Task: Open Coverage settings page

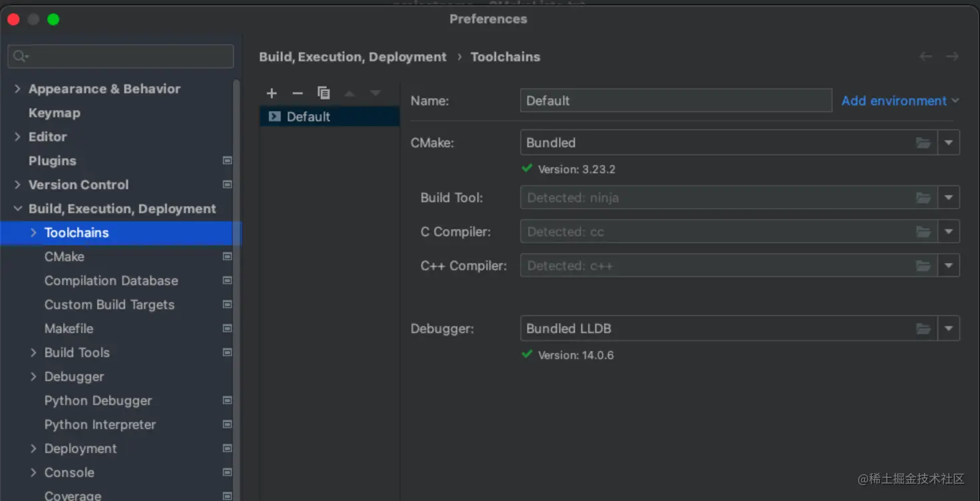Action: (x=73, y=496)
